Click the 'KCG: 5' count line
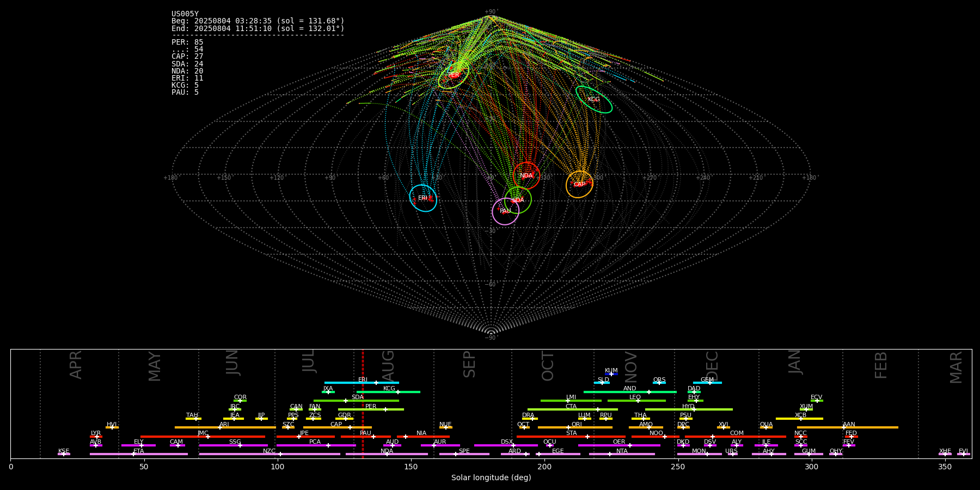Image resolution: width=980 pixels, height=490 pixels. click(185, 85)
